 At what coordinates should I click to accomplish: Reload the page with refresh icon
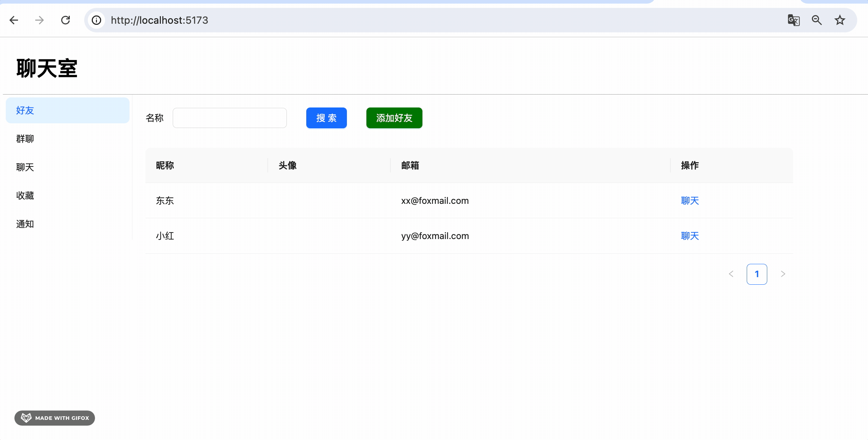65,20
